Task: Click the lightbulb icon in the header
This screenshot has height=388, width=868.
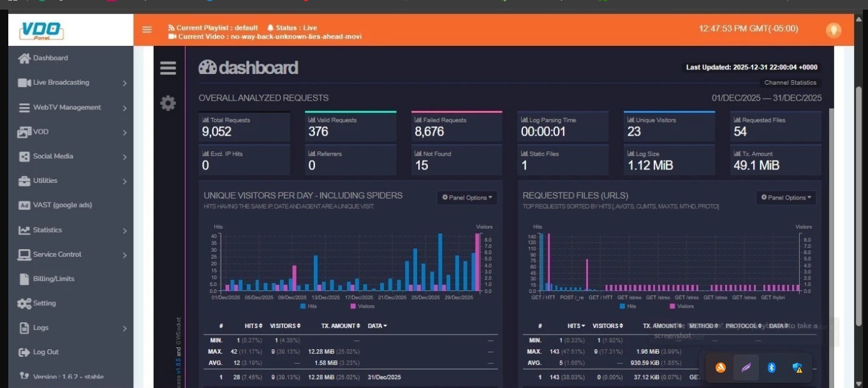Action: point(833,30)
